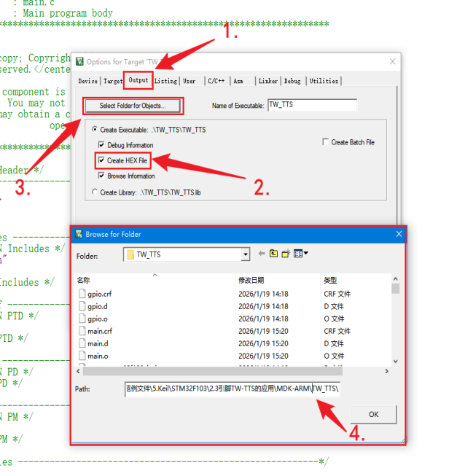465x476 pixels.
Task: Confirm folder with OK button
Action: [373, 414]
